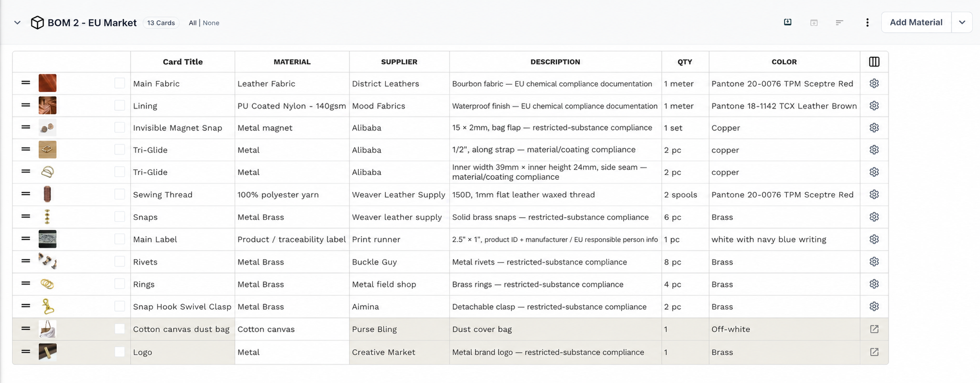Click the BOM cube icon beside title
Screen dimensions: 980x383
coord(37,23)
